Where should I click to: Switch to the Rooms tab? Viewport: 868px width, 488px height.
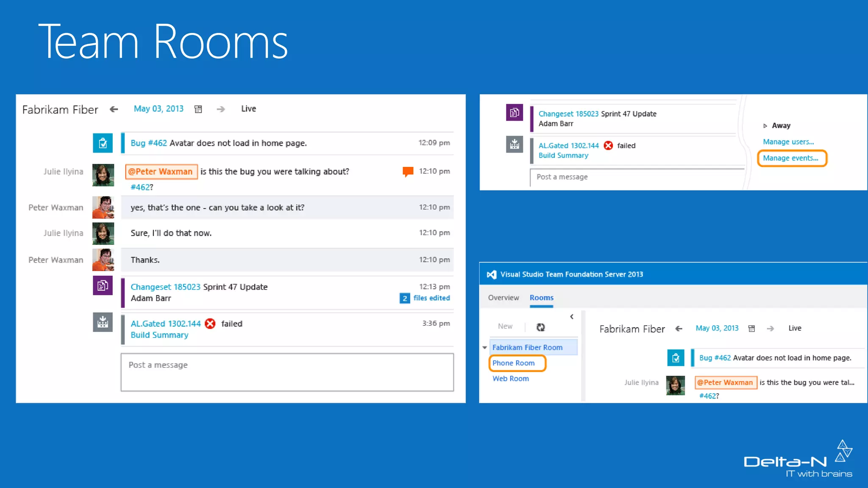coord(541,298)
